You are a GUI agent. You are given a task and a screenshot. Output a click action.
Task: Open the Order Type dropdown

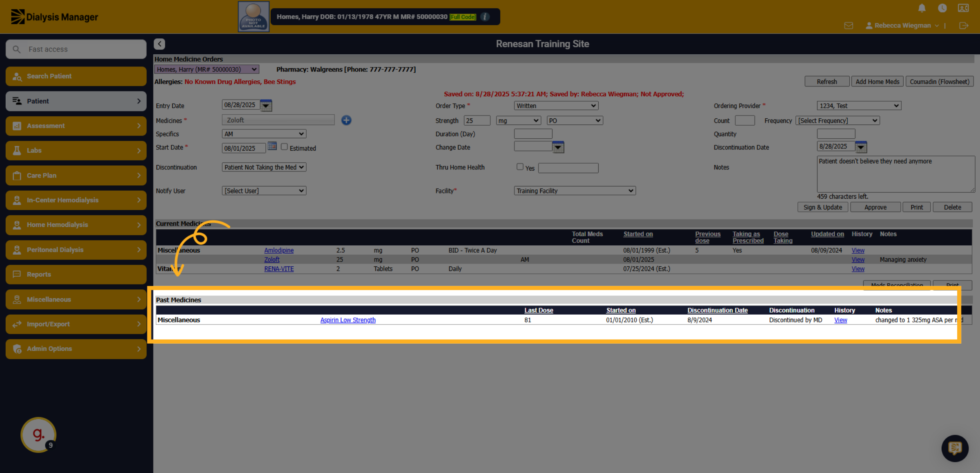(556, 106)
